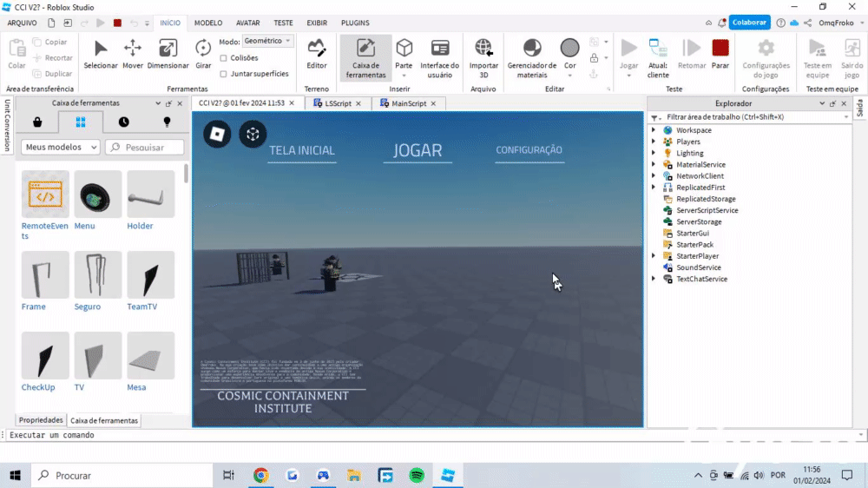
Task: Click the Roblox logo button in viewport
Action: (217, 134)
